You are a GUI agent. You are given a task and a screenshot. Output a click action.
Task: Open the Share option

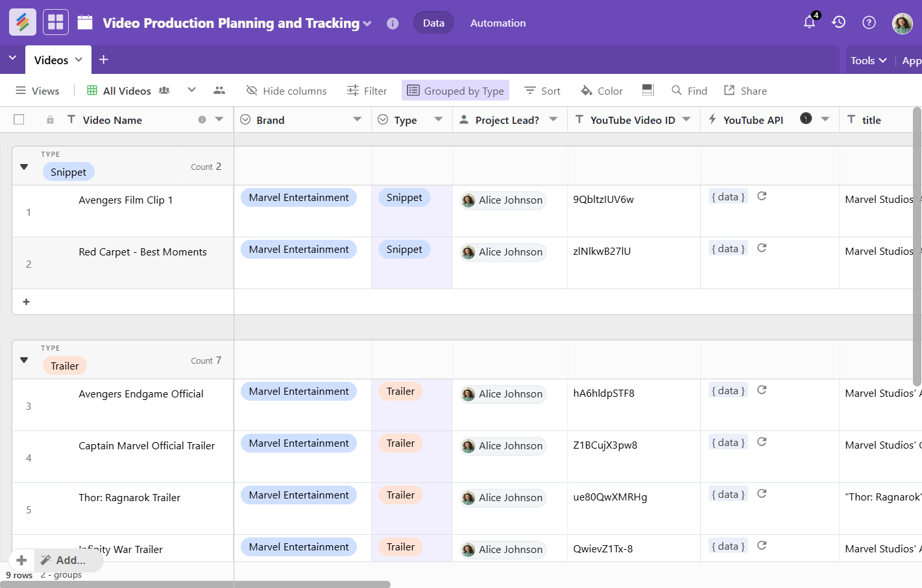(x=746, y=91)
